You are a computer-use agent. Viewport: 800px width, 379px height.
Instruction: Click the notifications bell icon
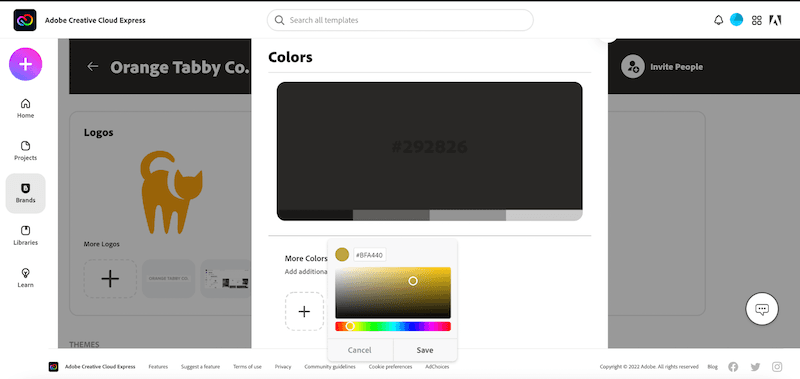point(718,20)
